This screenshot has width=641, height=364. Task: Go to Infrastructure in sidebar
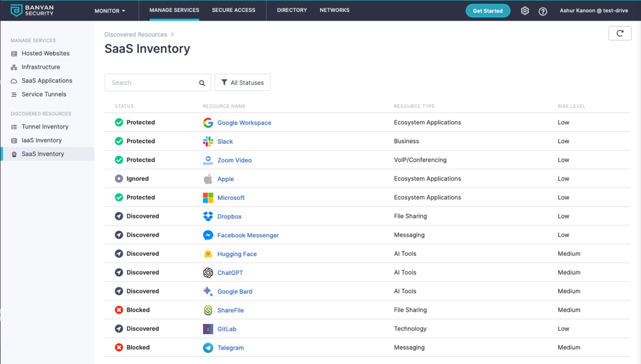pos(40,67)
